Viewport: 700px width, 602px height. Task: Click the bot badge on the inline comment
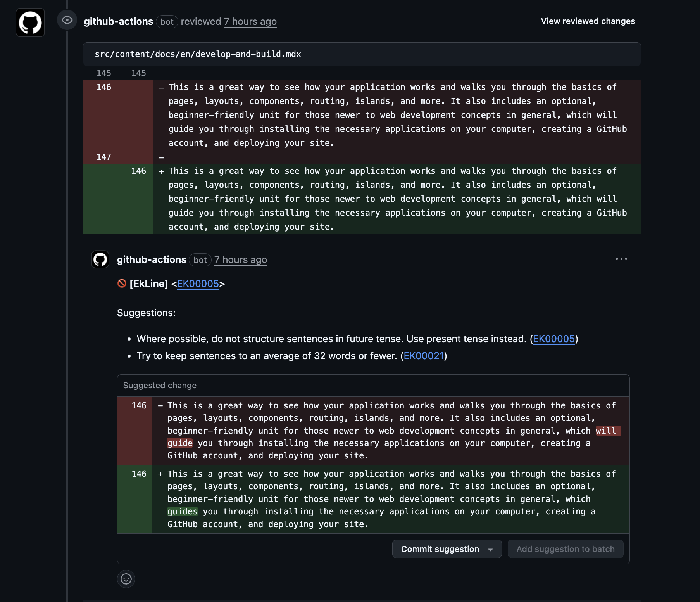[x=200, y=260]
